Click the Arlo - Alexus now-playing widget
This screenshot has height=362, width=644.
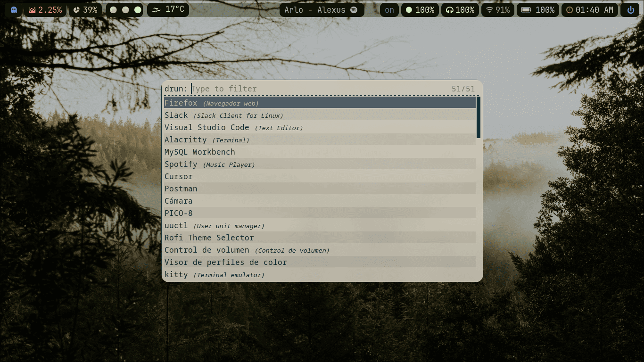[x=322, y=10]
